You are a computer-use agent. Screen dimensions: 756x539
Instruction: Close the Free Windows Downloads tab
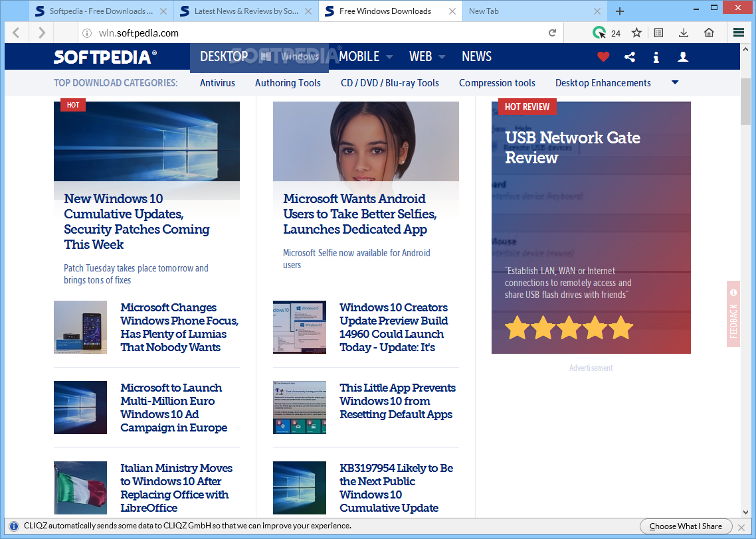[x=452, y=11]
